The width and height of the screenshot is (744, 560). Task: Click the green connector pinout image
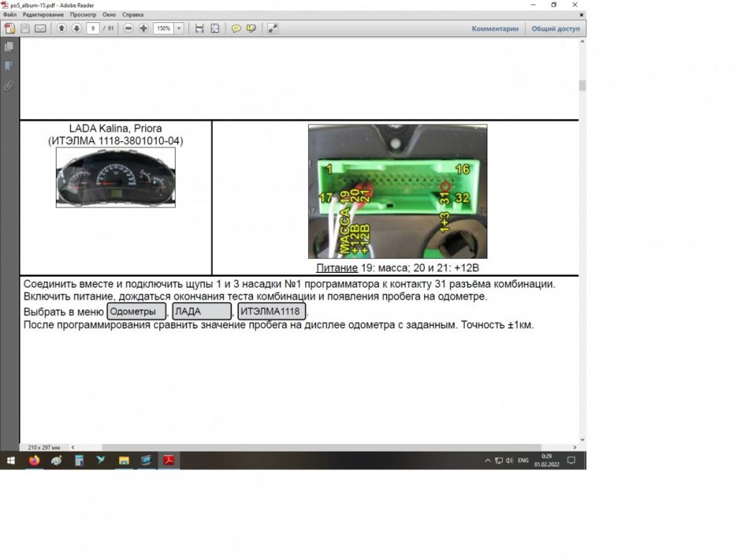coord(397,192)
